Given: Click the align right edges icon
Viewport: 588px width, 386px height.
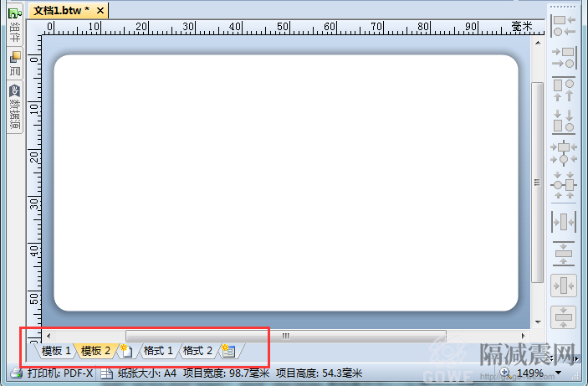Looking at the screenshot, I should click(564, 57).
